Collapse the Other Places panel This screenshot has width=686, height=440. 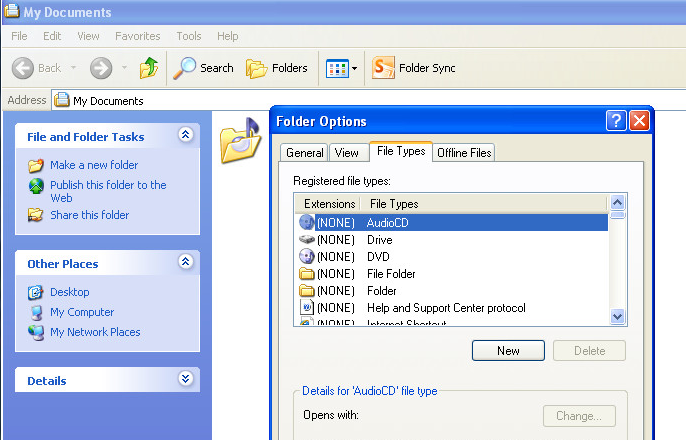click(x=185, y=262)
